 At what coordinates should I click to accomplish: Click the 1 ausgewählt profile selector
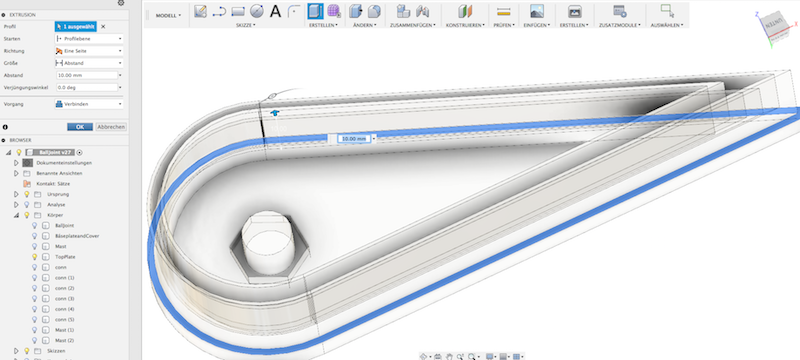tap(76, 27)
